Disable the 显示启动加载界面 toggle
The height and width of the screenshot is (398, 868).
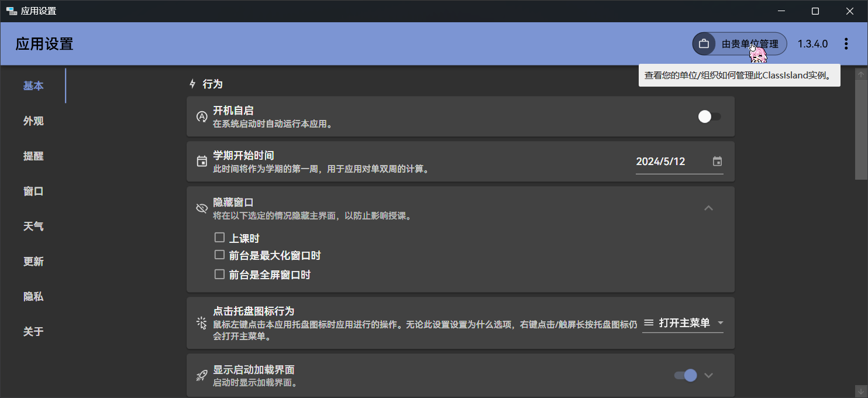686,375
